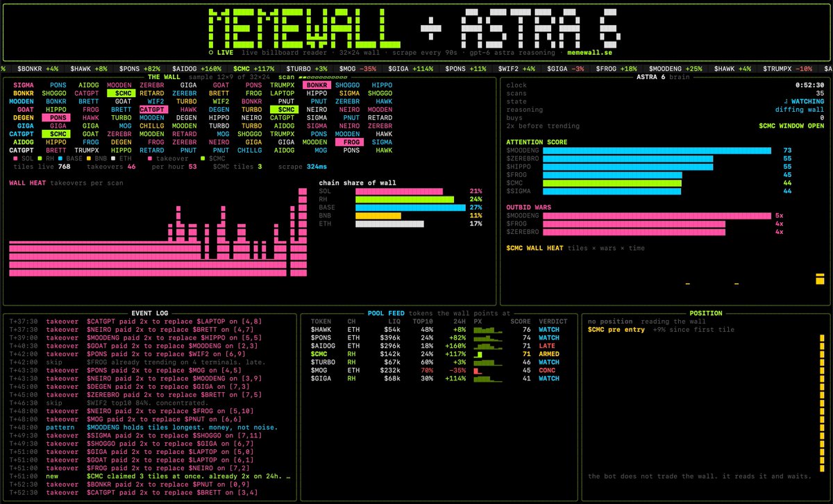Click the red $MOG price sparkline
The height and width of the screenshot is (504, 833).
point(478,371)
